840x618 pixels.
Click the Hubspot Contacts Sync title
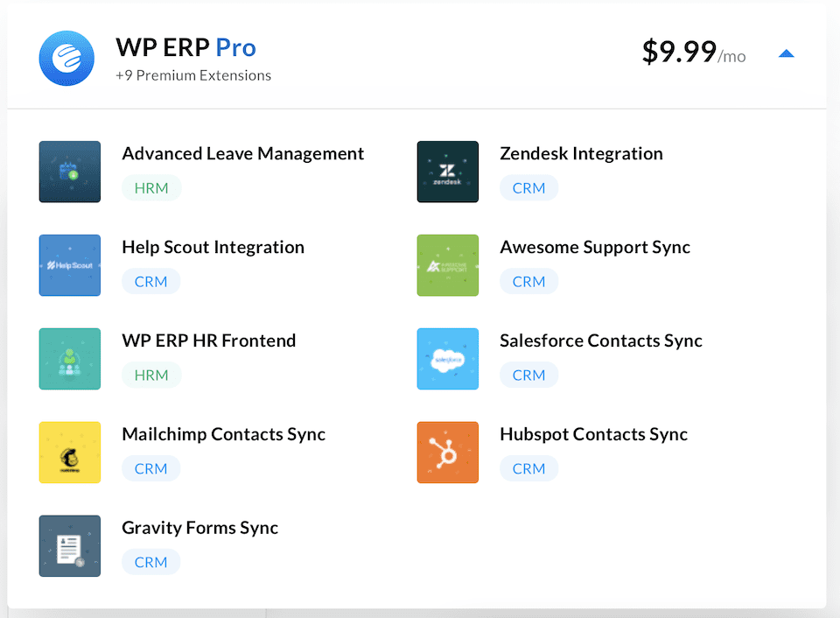593,434
